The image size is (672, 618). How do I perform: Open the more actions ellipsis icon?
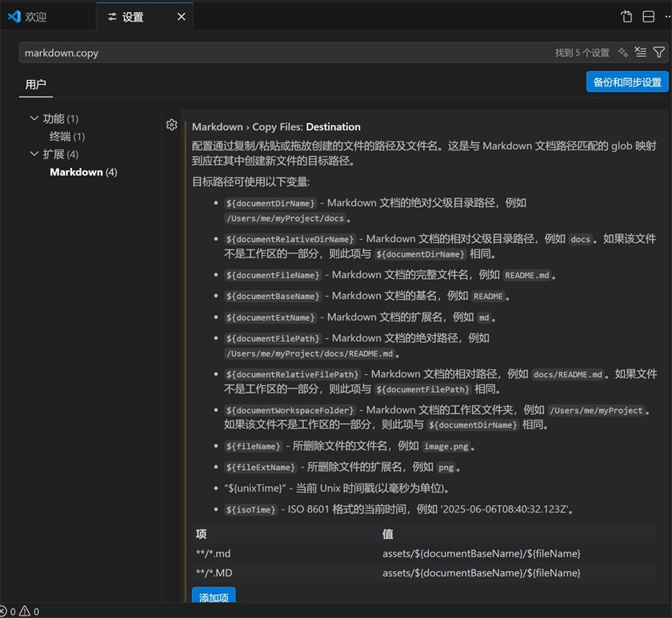(x=667, y=16)
